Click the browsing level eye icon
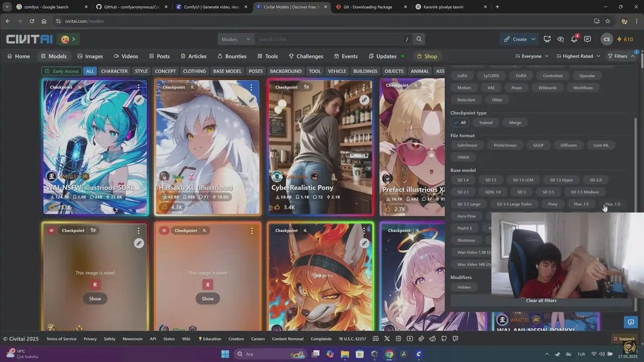Viewport: 644px width, 362px height. click(x=560, y=39)
